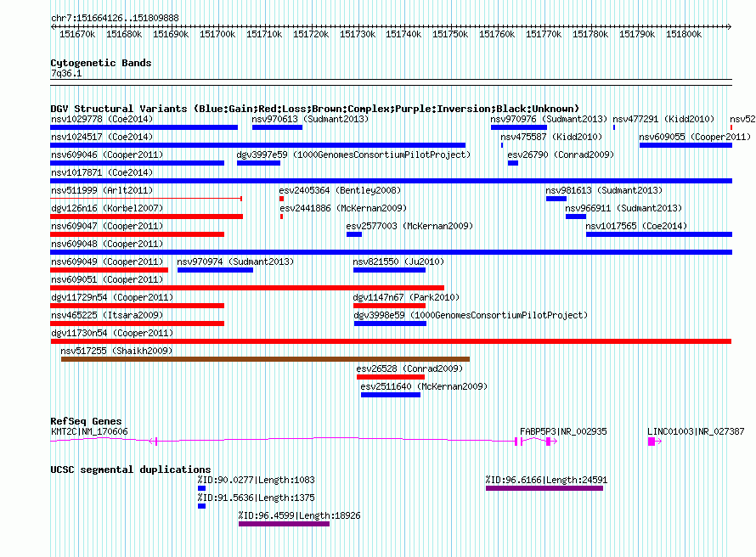Click the FABP5P3|NR_002935 gene label

pos(563,431)
